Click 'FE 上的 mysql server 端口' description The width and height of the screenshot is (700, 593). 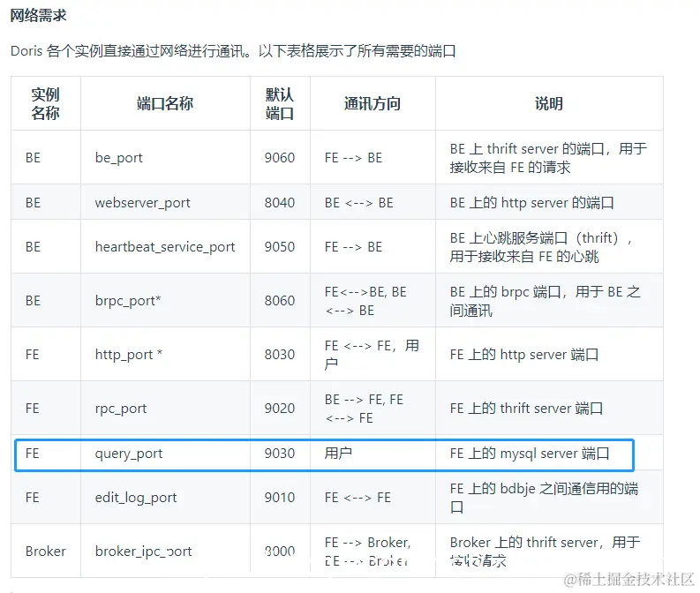click(x=530, y=454)
